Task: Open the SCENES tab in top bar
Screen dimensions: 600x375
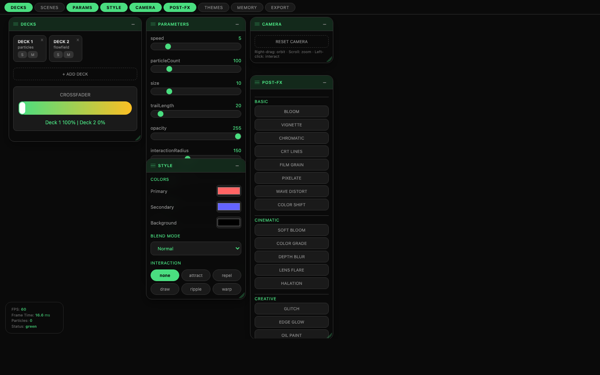Action: coord(49,7)
